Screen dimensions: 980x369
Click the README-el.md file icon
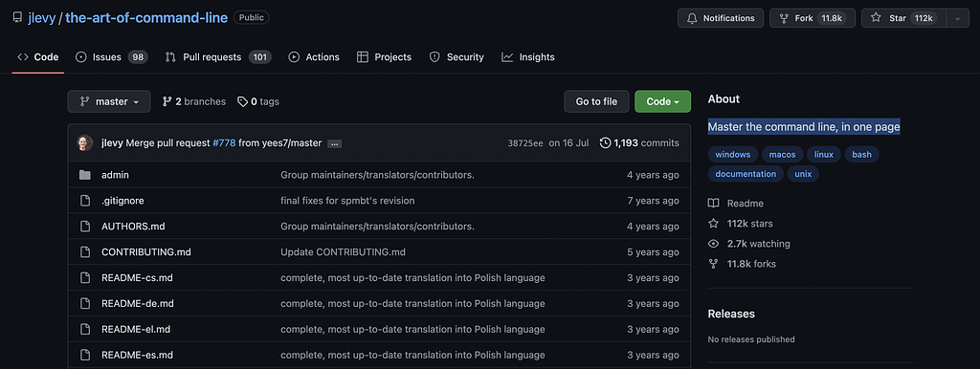click(x=85, y=329)
